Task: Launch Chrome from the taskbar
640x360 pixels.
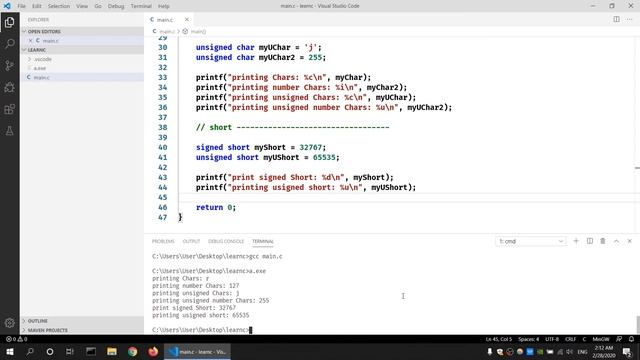Action: (132, 351)
